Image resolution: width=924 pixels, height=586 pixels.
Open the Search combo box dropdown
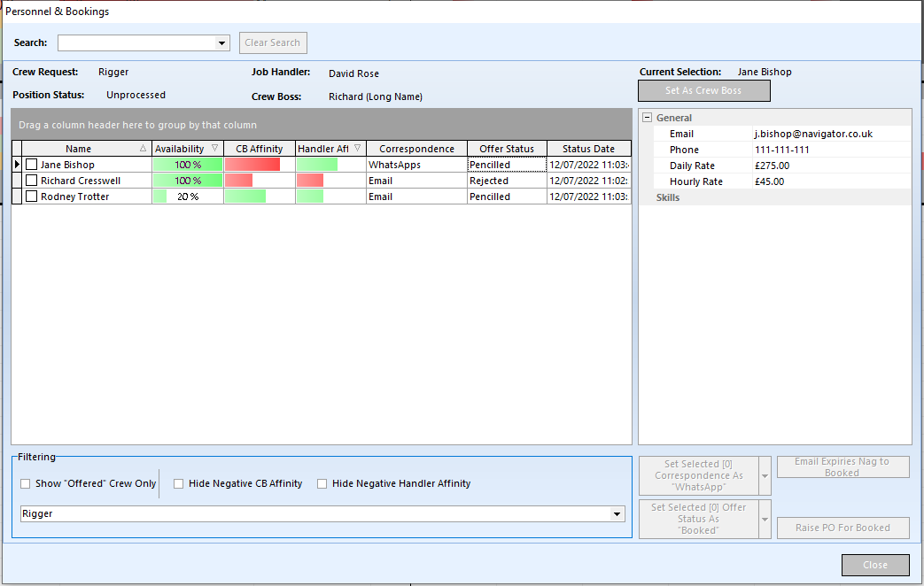coord(221,42)
